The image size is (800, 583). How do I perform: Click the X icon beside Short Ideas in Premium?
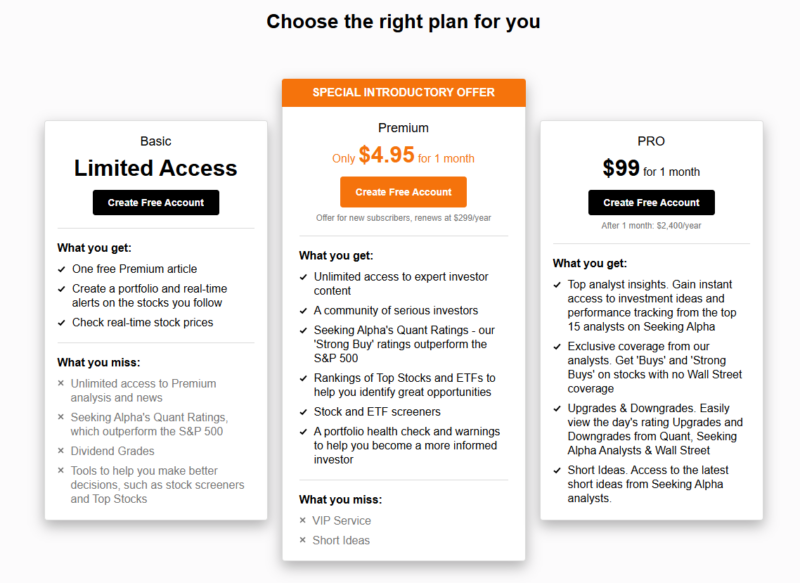303,540
